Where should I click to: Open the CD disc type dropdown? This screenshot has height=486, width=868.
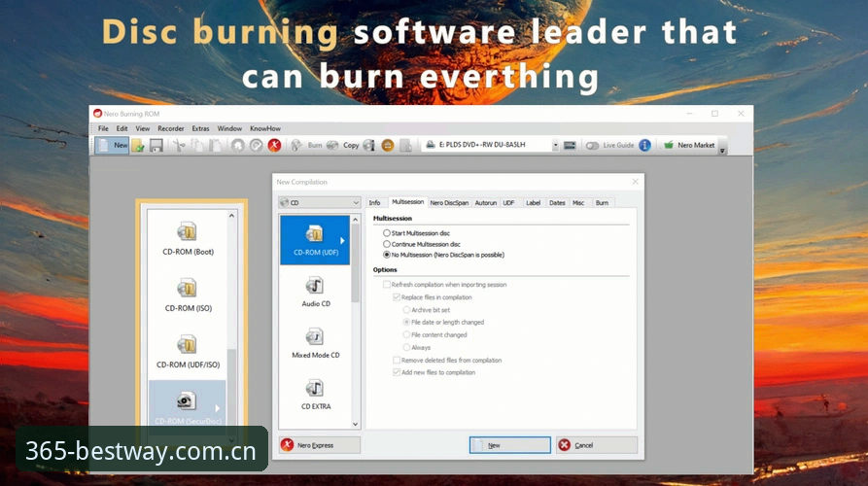tap(320, 202)
